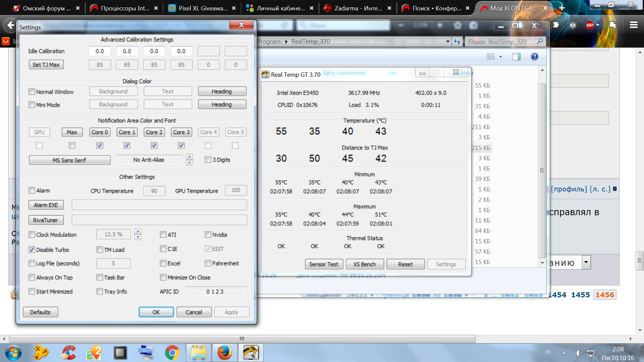The height and width of the screenshot is (362, 644).
Task: Click the browser back arrow button
Action: [11, 25]
